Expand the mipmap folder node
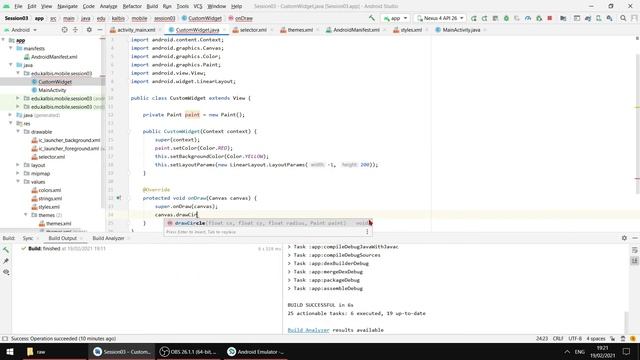This screenshot has width=640, height=360. (x=18, y=173)
